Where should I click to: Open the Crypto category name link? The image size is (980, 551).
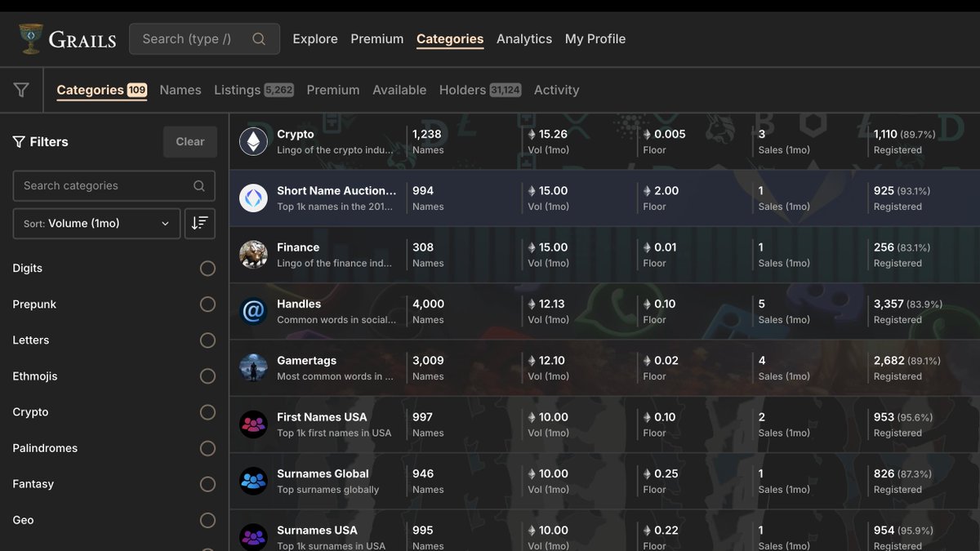296,135
